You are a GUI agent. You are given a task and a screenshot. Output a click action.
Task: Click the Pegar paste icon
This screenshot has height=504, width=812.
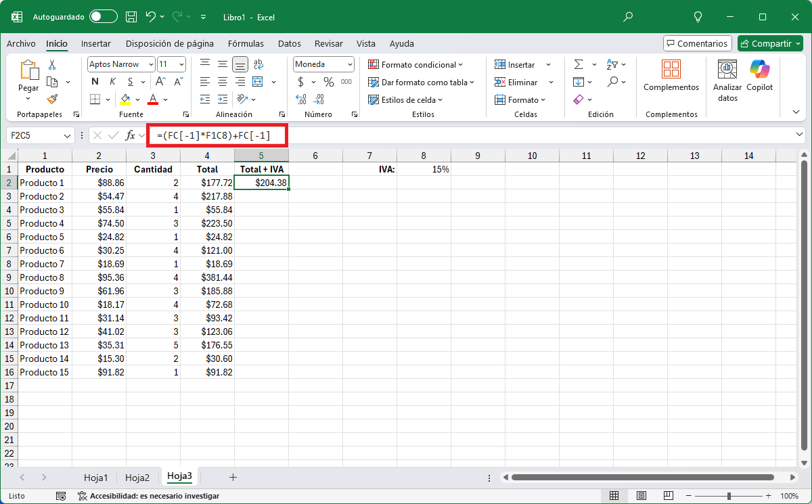28,70
